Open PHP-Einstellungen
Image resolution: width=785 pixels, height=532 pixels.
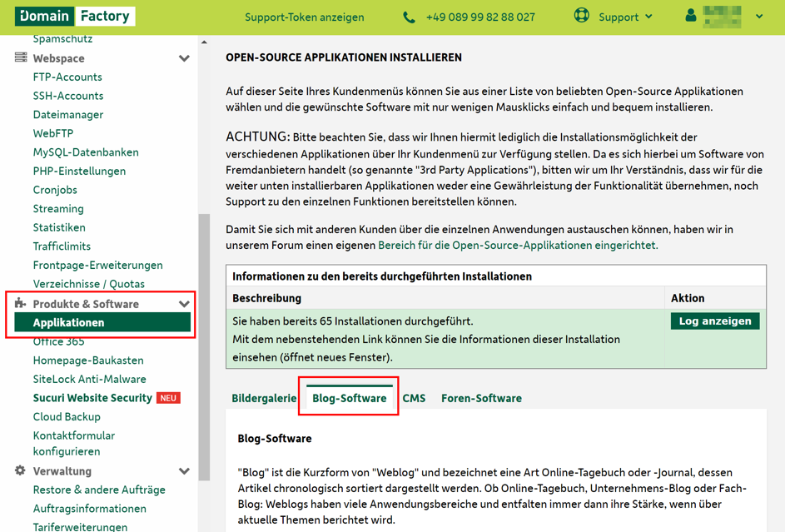coord(79,172)
